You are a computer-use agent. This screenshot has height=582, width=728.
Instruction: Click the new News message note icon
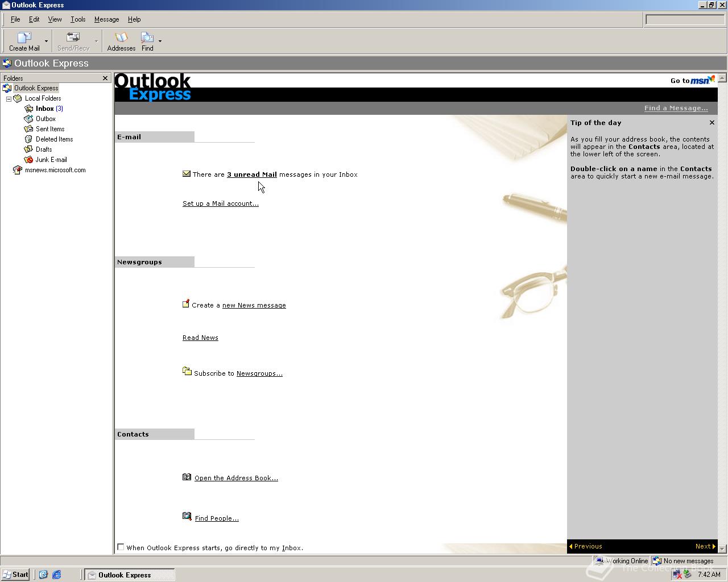(x=186, y=304)
